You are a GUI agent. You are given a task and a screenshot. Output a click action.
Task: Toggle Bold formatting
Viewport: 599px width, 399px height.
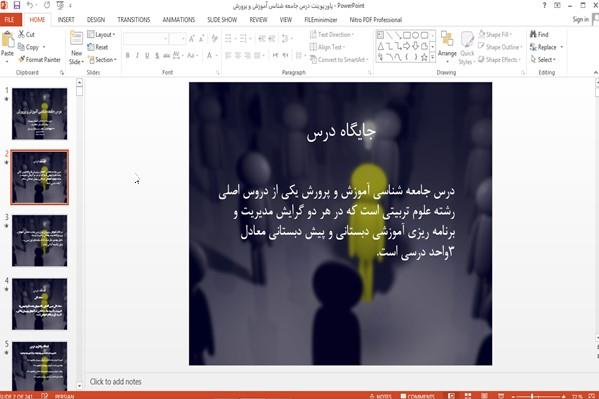[x=128, y=55]
